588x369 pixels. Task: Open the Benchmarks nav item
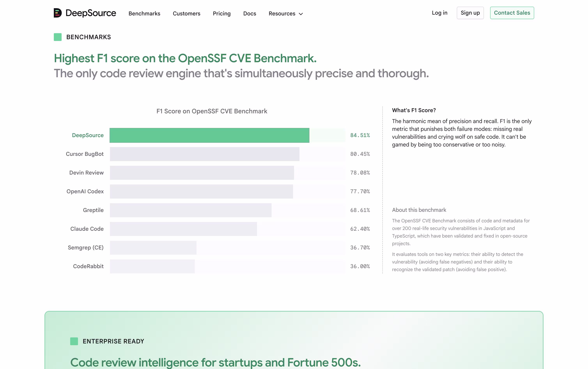click(144, 13)
